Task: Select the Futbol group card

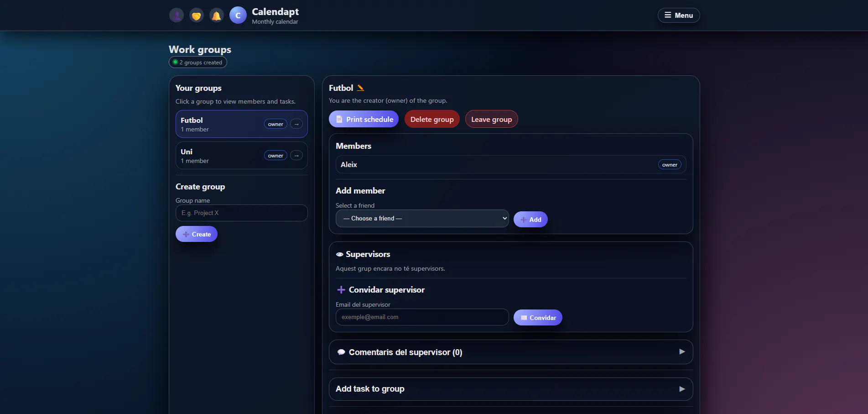Action: tap(242, 124)
